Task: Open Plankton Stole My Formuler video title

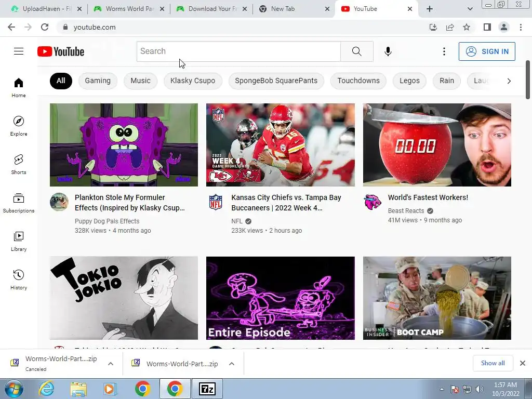Action: click(130, 203)
